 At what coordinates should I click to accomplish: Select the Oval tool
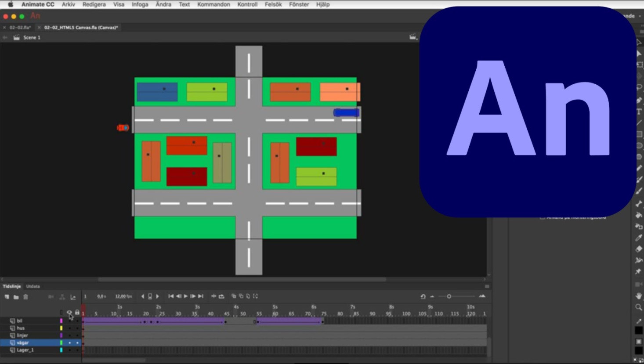(639, 146)
